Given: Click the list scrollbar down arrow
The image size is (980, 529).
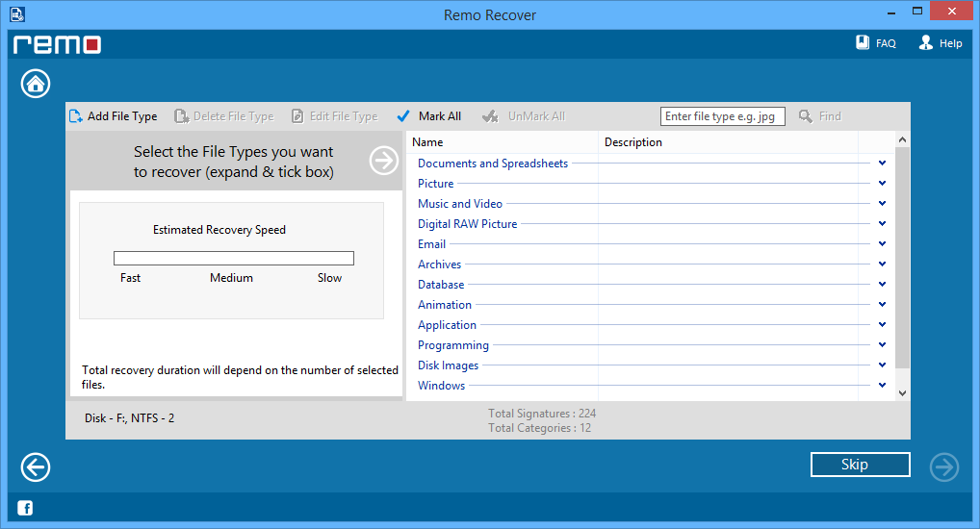Looking at the screenshot, I should [x=902, y=393].
